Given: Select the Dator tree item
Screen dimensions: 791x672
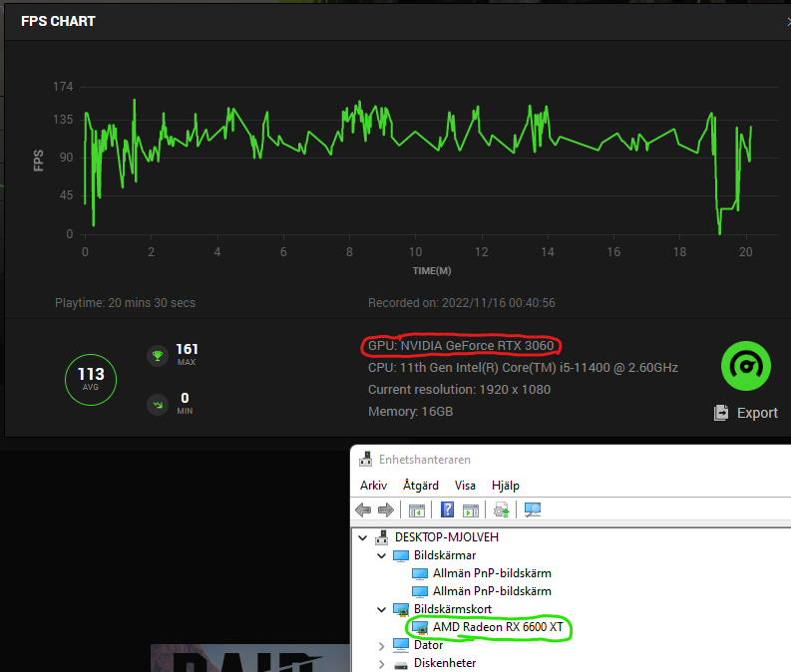Looking at the screenshot, I should tap(428, 645).
